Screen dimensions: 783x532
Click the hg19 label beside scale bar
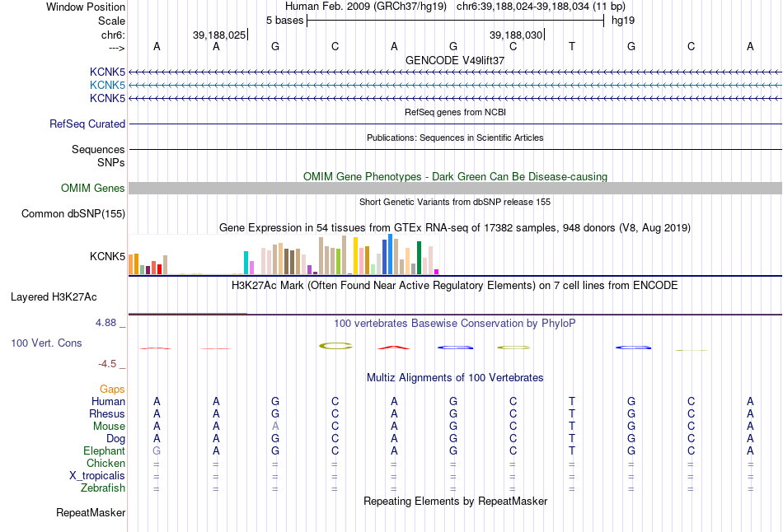click(x=623, y=21)
